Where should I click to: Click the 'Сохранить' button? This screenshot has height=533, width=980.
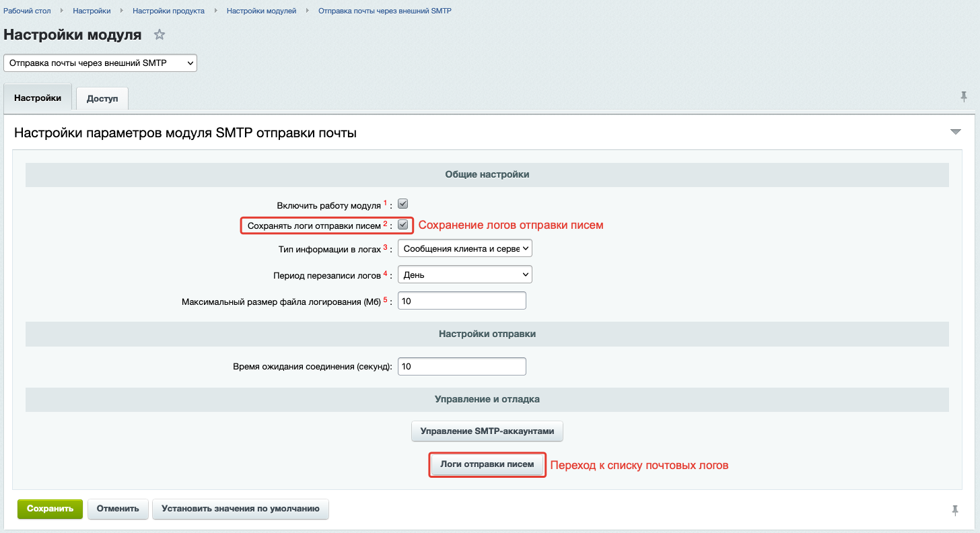click(x=50, y=509)
